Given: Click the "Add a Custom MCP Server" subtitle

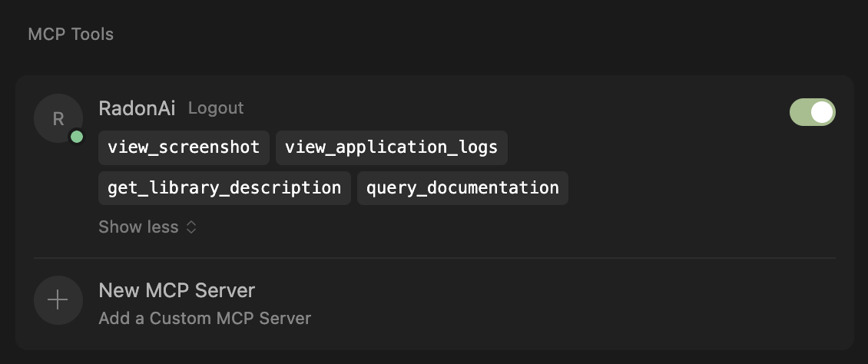Looking at the screenshot, I should 204,318.
